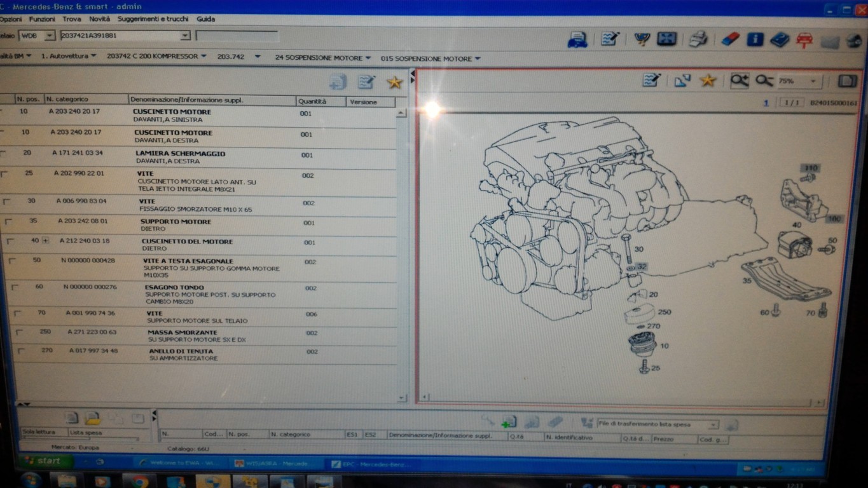Click the chassis number input field
The image size is (868, 488).
point(121,36)
